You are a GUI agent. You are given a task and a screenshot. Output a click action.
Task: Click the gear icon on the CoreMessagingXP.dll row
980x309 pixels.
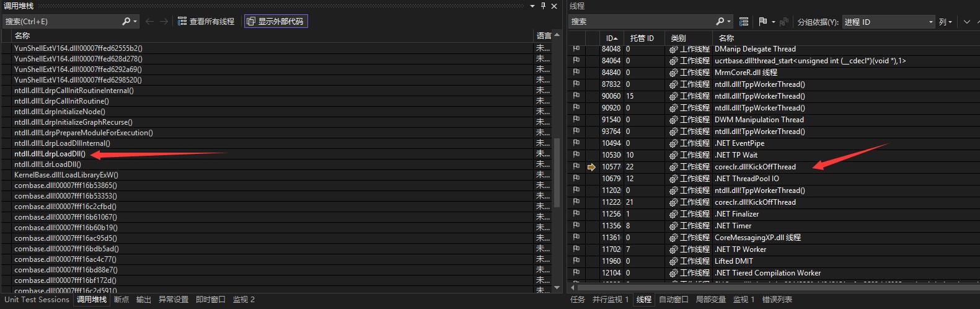pyautogui.click(x=673, y=238)
